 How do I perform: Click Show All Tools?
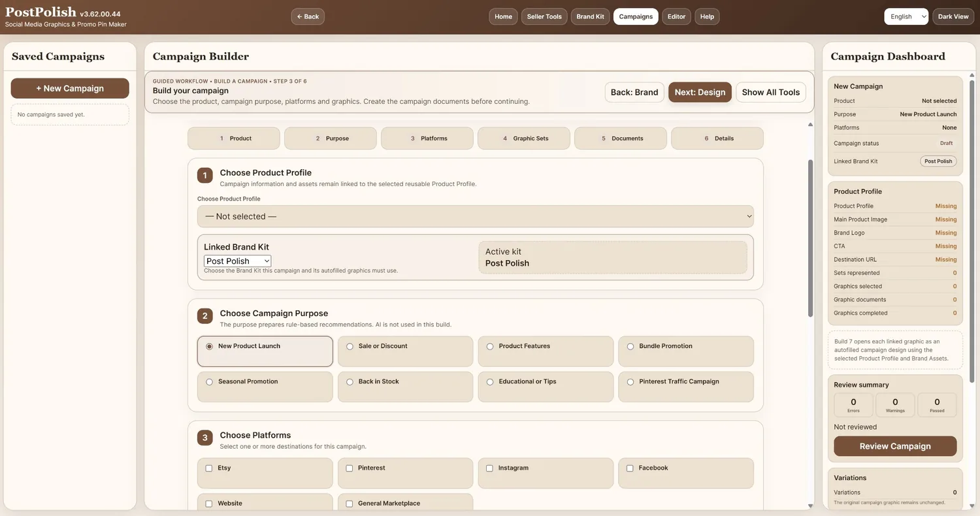(x=771, y=92)
